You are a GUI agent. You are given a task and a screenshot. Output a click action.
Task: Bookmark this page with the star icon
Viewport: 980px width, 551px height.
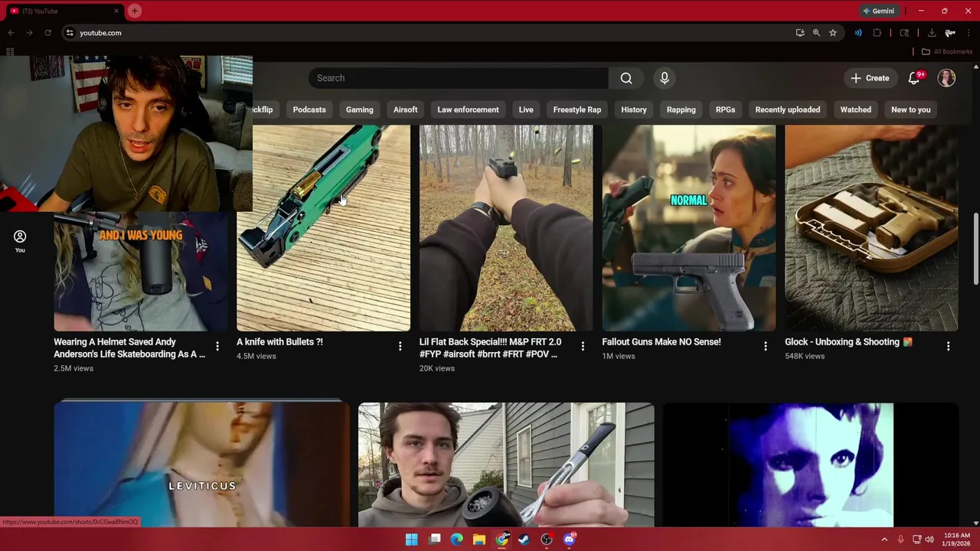coord(833,33)
